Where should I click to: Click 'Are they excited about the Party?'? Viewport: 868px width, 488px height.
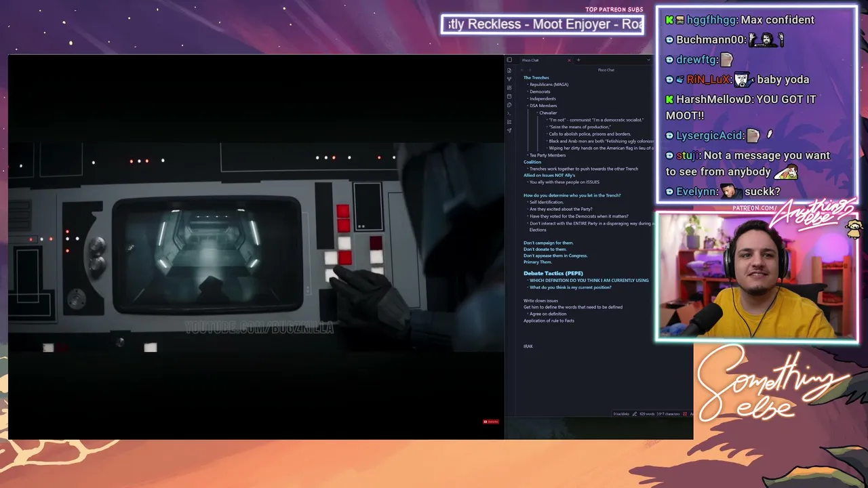561,209
